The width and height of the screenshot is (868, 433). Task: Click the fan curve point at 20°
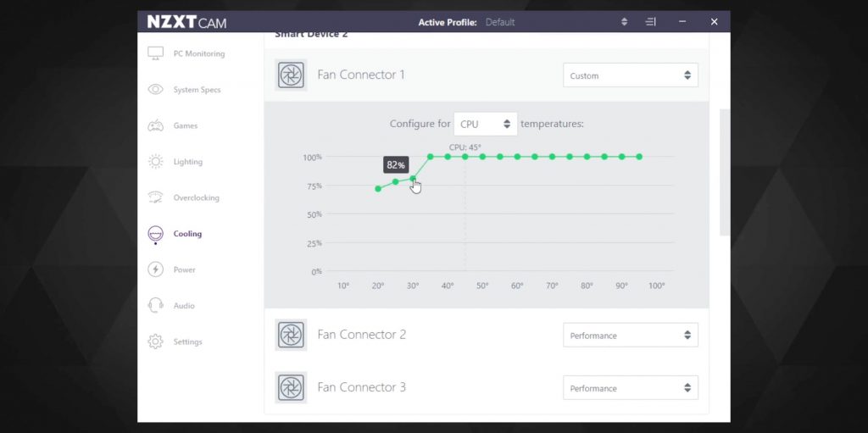[378, 189]
